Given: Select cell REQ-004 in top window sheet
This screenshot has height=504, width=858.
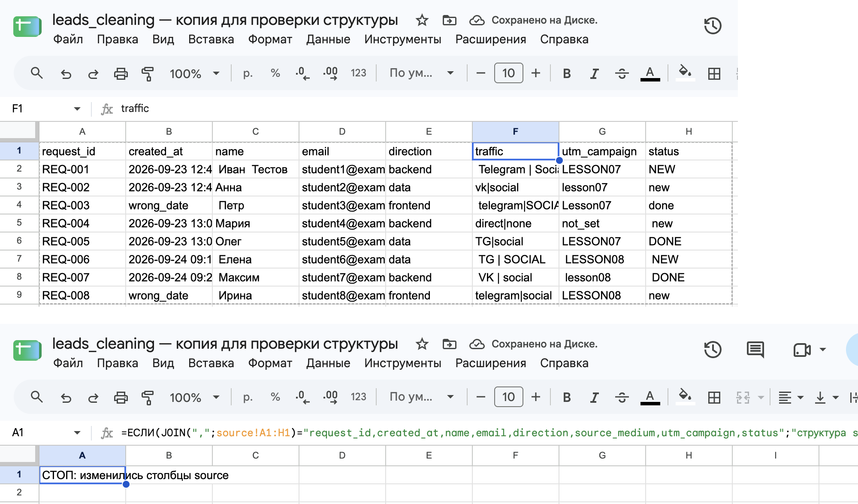Looking at the screenshot, I should click(82, 223).
